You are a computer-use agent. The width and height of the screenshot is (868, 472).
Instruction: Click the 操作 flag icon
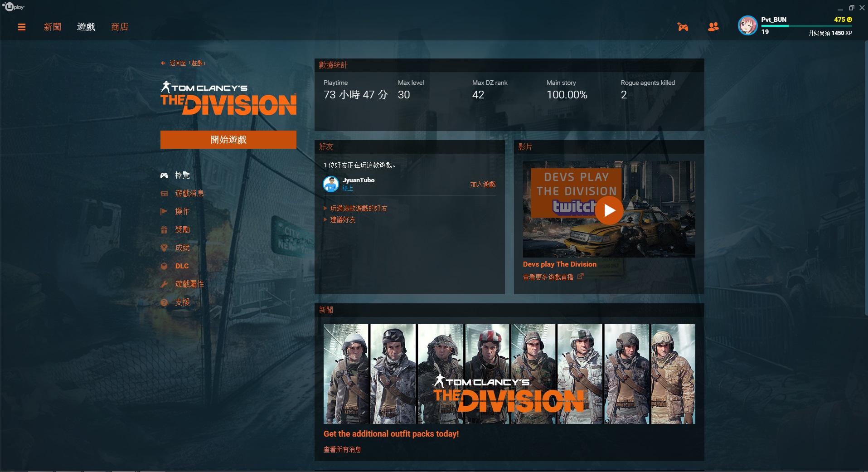click(x=164, y=211)
